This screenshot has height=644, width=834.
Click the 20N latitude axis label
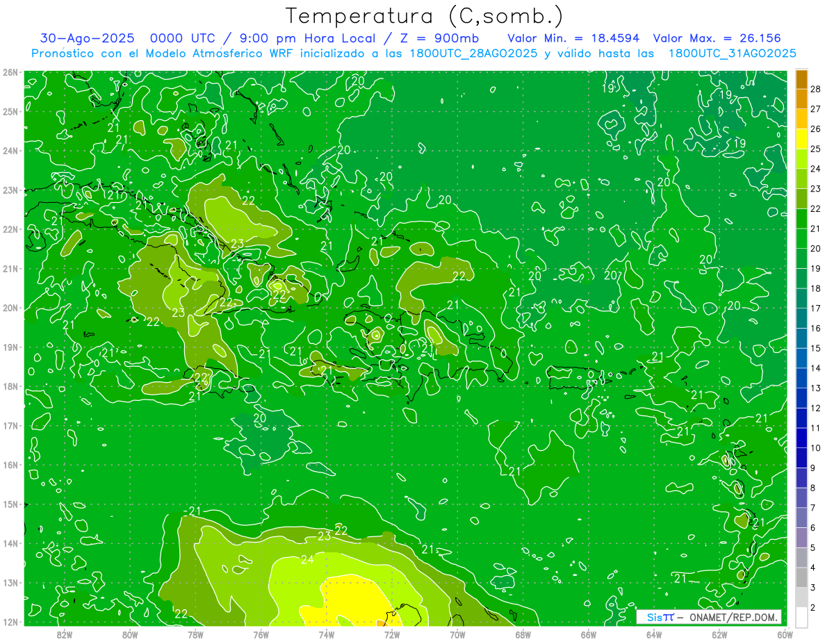coord(10,308)
